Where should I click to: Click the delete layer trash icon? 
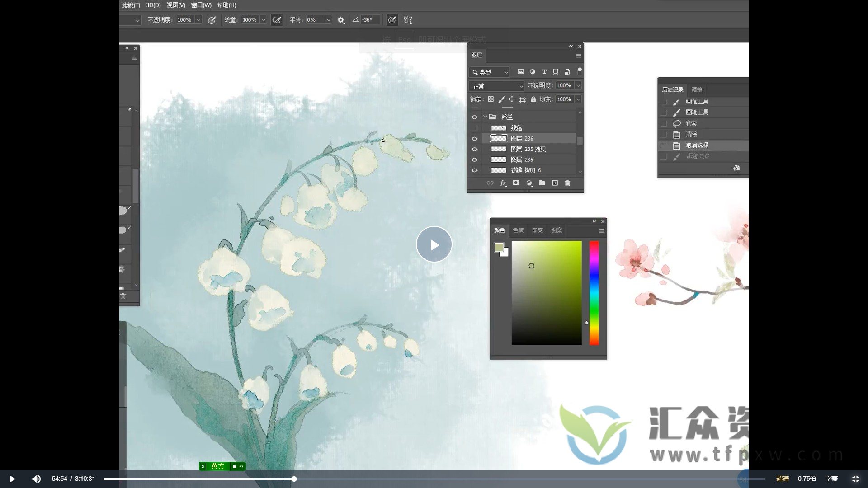tap(567, 183)
